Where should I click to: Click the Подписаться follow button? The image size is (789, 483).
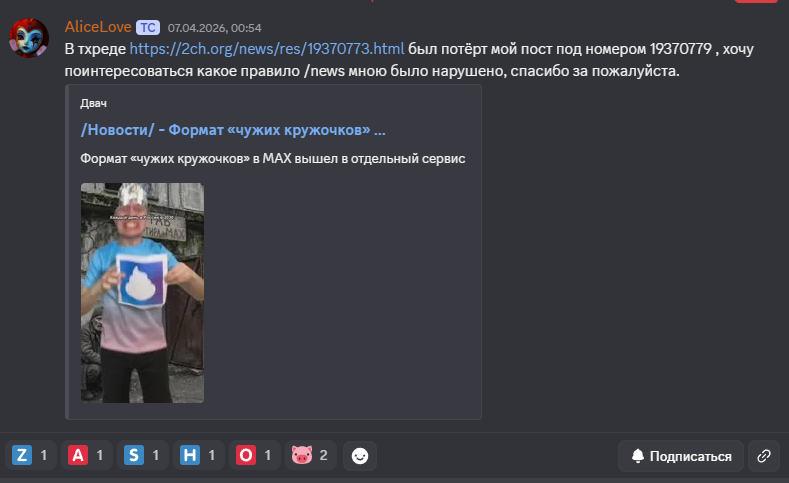point(681,456)
